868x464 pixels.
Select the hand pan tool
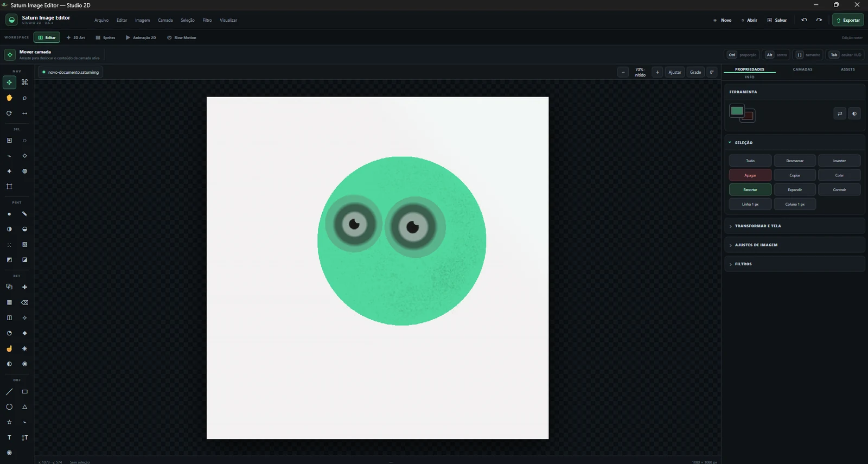coord(9,98)
